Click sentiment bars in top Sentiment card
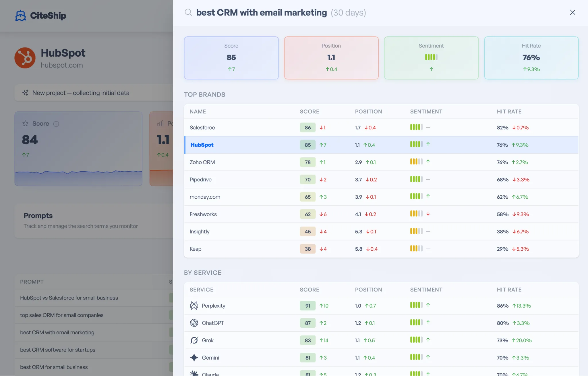Image resolution: width=588 pixels, height=376 pixels. 431,57
